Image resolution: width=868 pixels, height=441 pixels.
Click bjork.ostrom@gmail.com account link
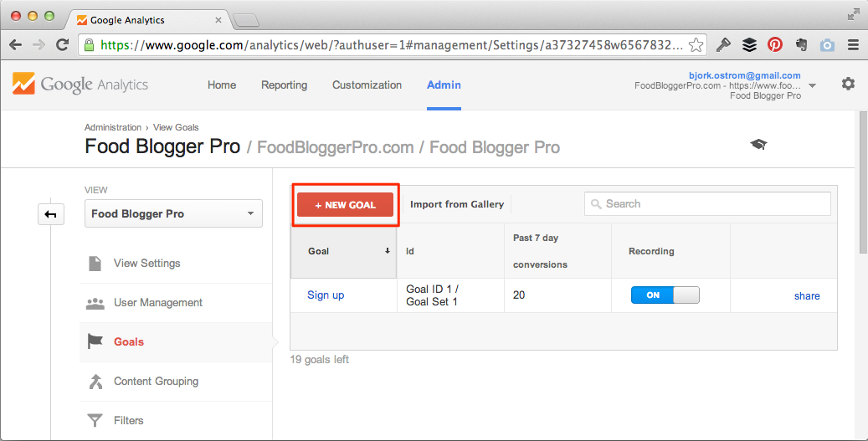pyautogui.click(x=745, y=75)
